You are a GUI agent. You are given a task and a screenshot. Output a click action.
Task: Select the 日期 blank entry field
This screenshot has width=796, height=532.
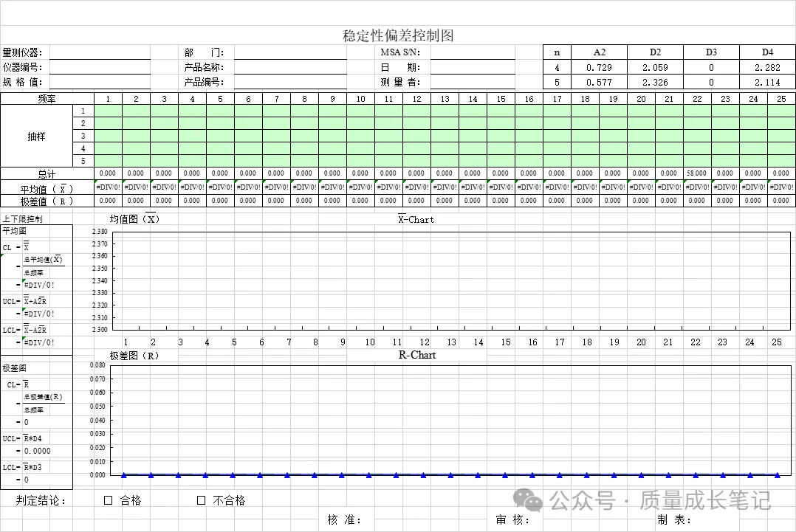click(x=473, y=67)
